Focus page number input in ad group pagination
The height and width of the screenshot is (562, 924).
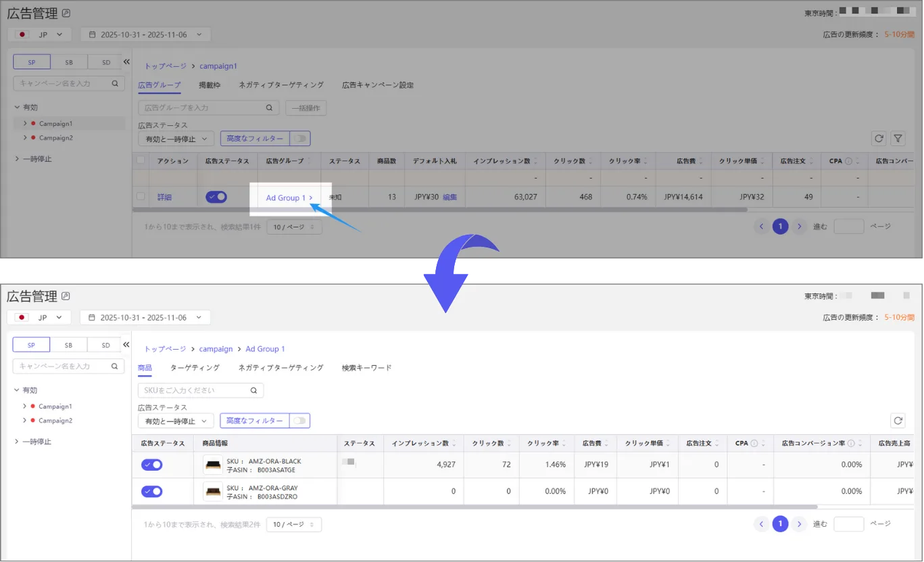pyautogui.click(x=849, y=227)
